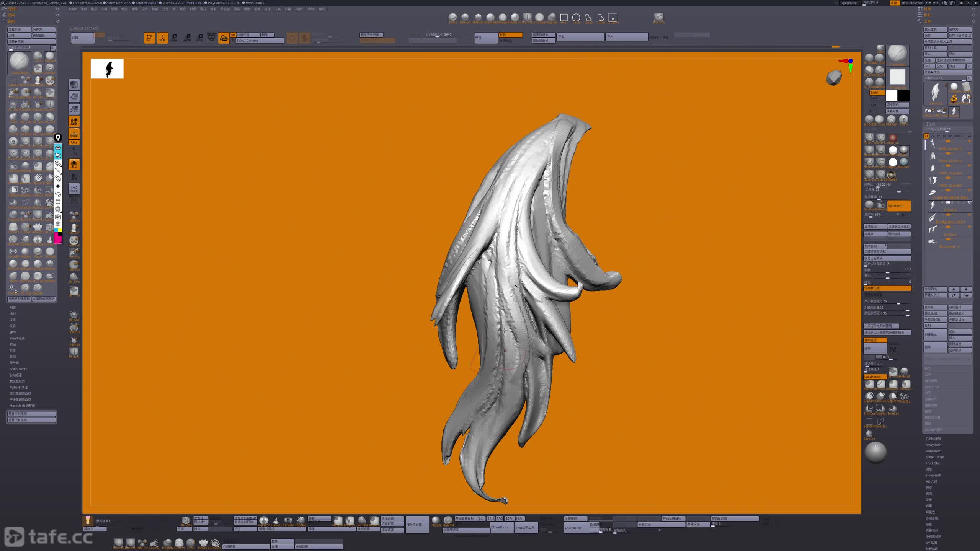This screenshot has height=551, width=980.
Task: Select the Paint spiral brush icon
Action: 903,119
